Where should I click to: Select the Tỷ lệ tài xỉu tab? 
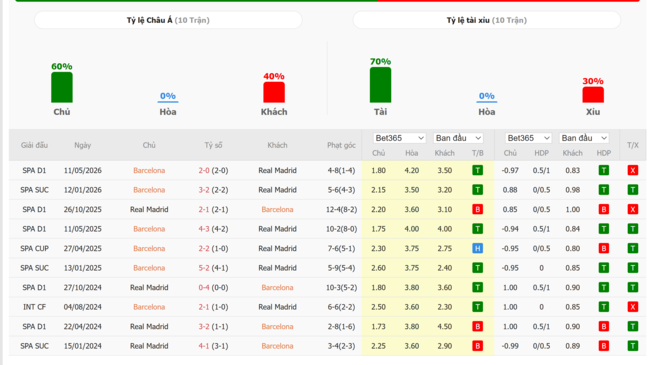click(x=486, y=20)
